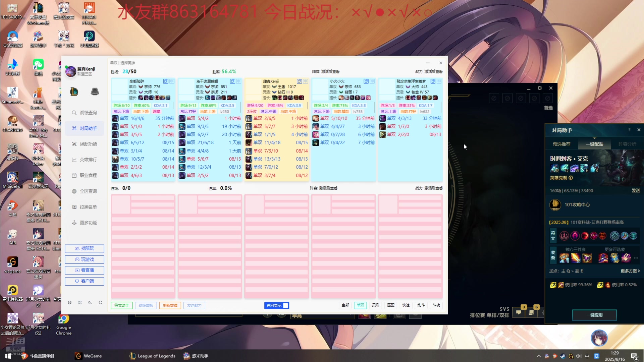
Task: Click the 符文助手 button
Action: [x=122, y=306]
